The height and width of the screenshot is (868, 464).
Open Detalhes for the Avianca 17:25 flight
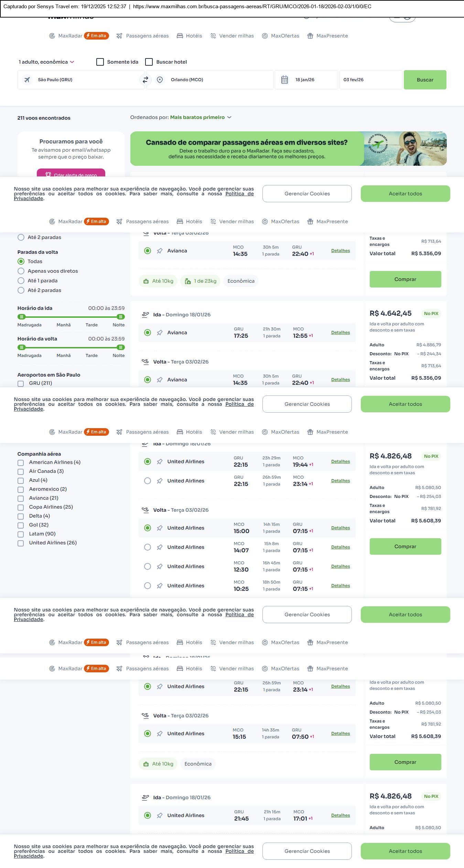pos(340,333)
